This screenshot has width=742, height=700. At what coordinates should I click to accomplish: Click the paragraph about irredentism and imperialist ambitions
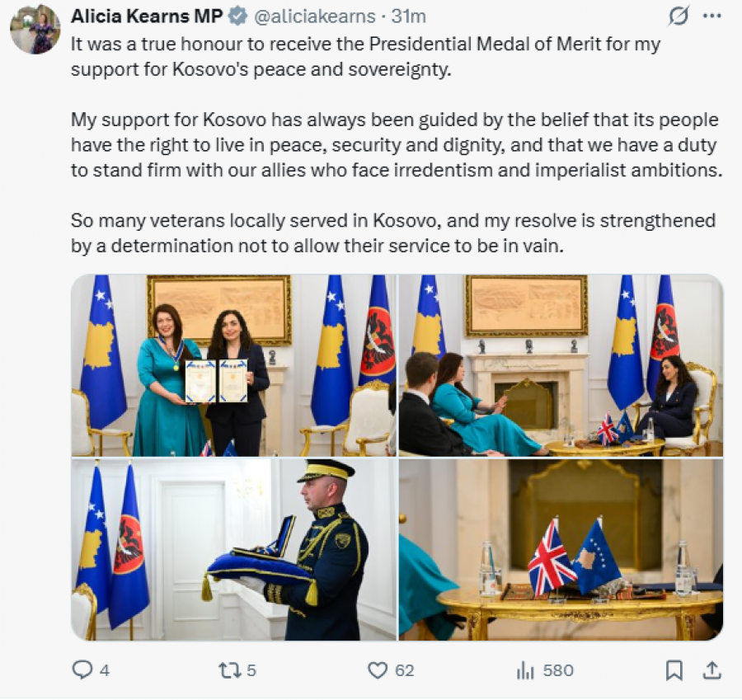click(395, 145)
